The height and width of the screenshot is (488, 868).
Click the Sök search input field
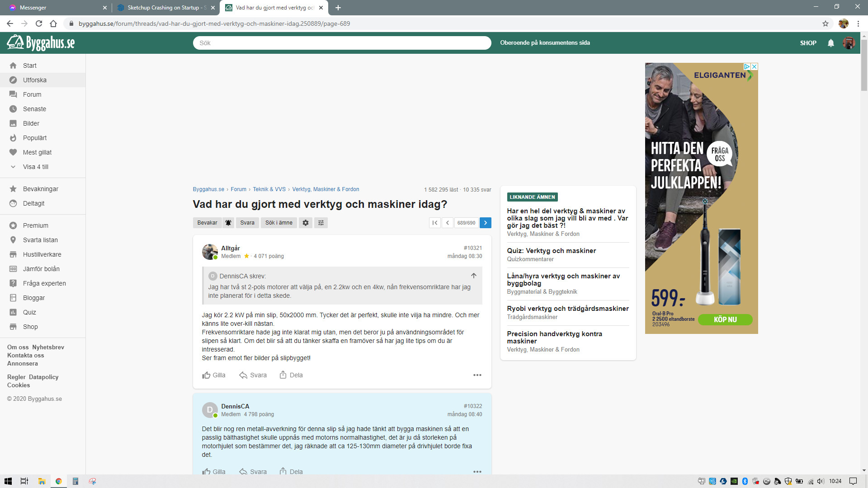(342, 43)
